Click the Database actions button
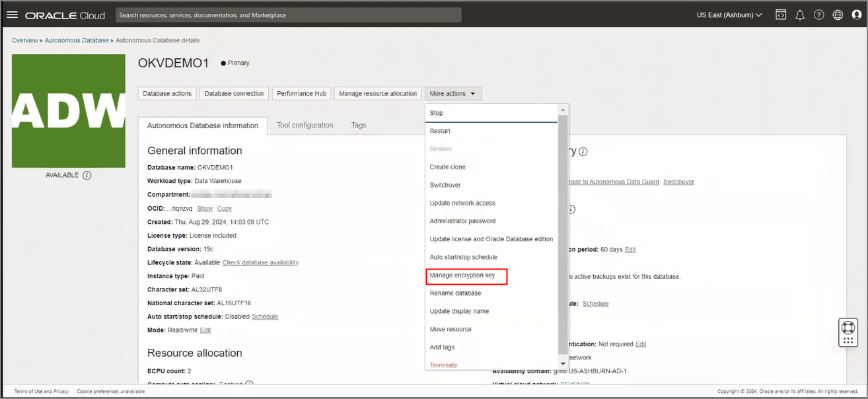The width and height of the screenshot is (868, 399). click(167, 94)
